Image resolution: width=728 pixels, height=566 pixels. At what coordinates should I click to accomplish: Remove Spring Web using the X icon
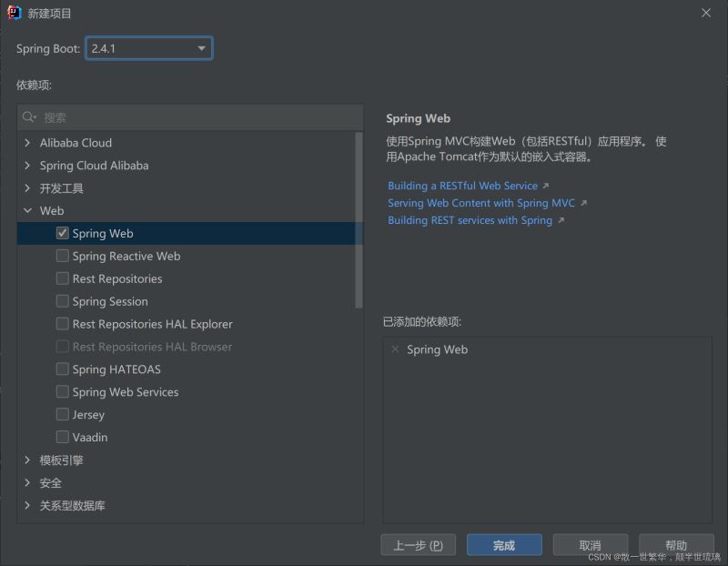(394, 349)
